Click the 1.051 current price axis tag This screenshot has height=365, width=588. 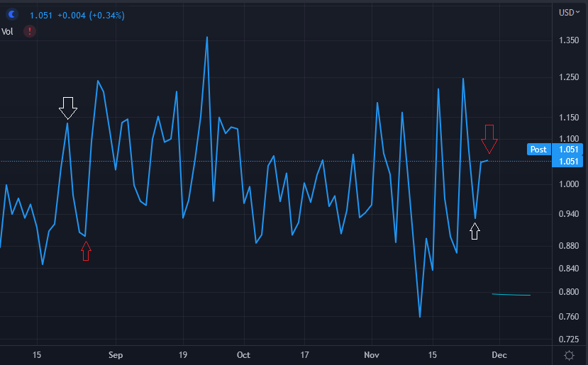point(568,162)
